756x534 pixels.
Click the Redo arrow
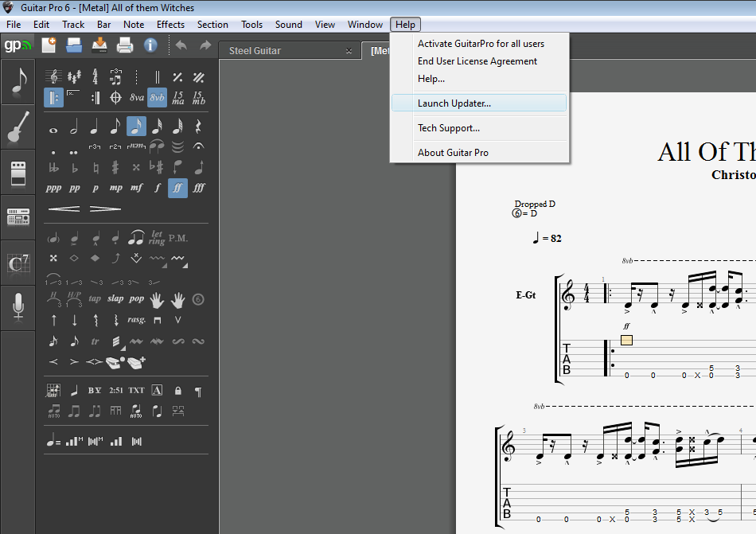point(205,45)
